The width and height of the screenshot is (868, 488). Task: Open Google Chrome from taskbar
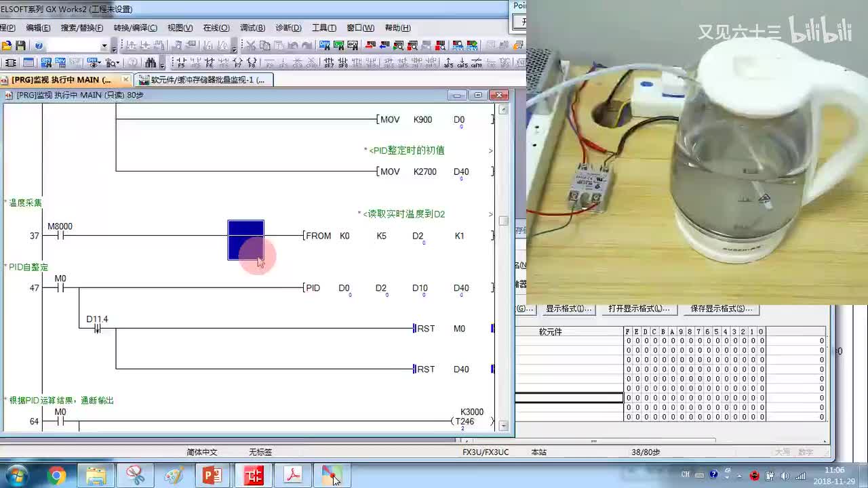click(x=57, y=476)
